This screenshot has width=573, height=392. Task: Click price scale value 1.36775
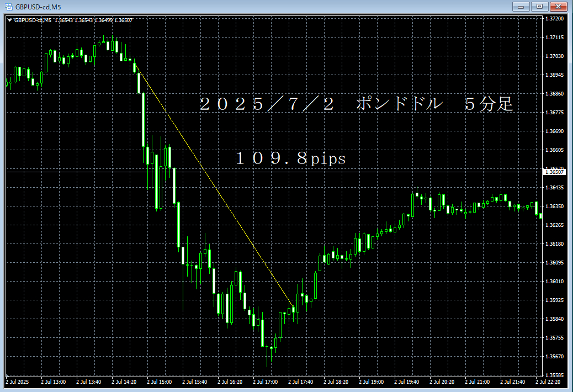coord(554,112)
